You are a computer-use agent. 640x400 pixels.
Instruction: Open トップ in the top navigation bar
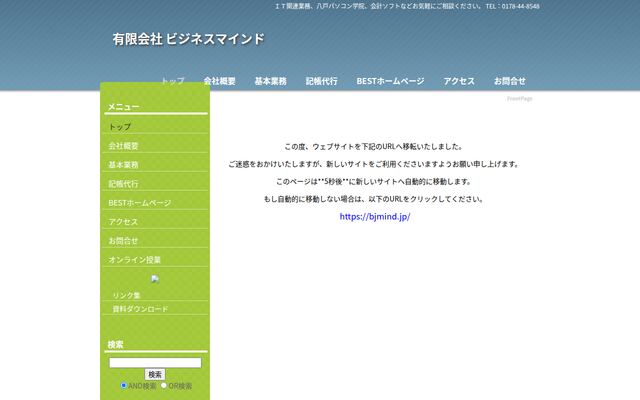pos(173,81)
